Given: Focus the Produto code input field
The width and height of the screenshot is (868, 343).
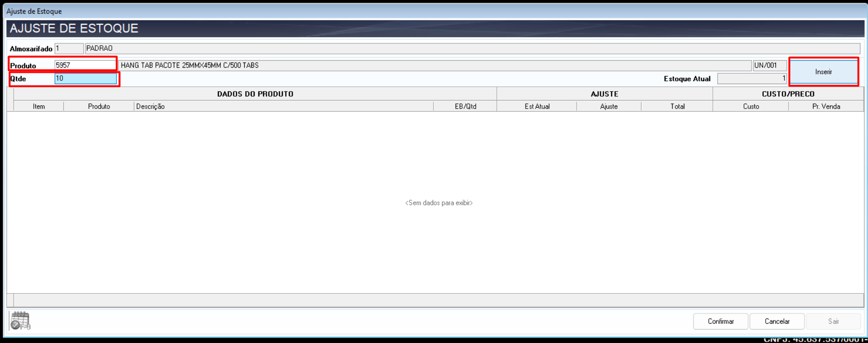Looking at the screenshot, I should [85, 65].
